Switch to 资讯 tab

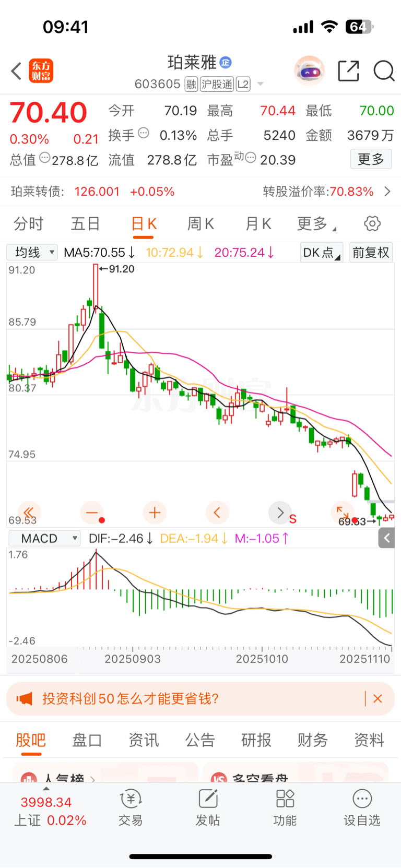(144, 740)
